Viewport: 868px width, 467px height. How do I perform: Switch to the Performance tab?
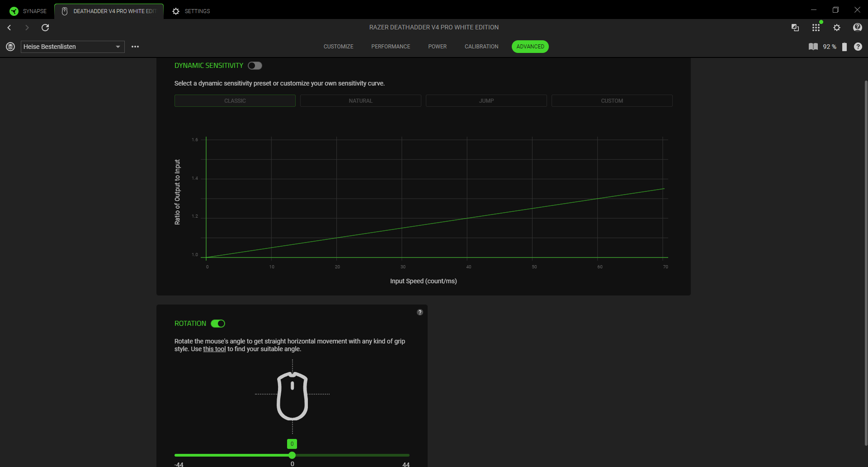tap(391, 47)
